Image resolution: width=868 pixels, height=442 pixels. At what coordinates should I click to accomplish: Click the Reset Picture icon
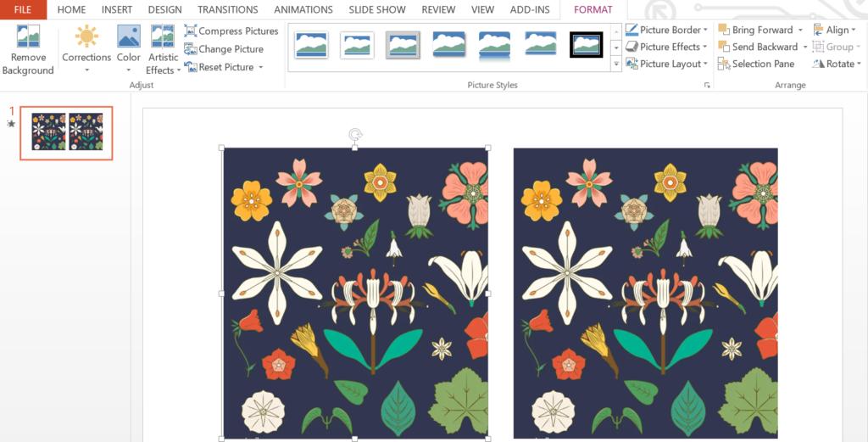tap(191, 67)
